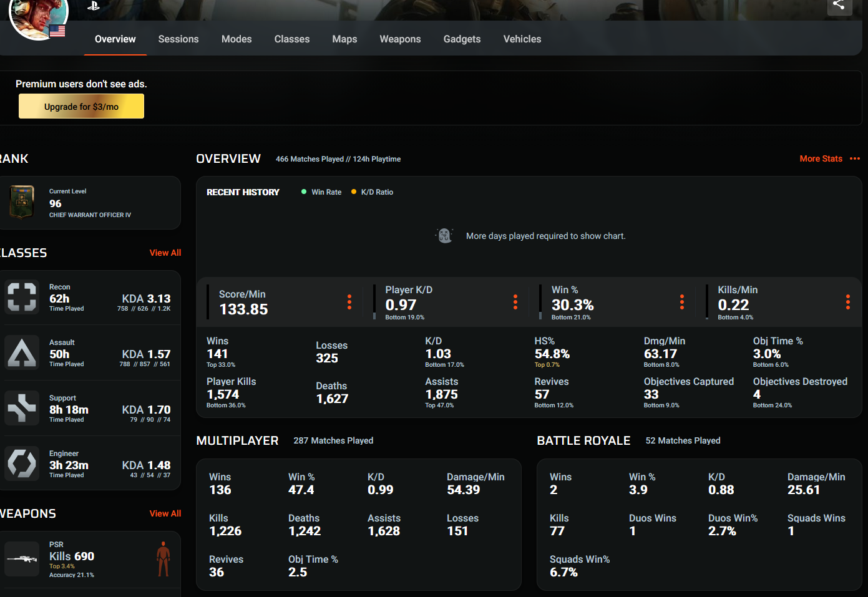Click the PSR Kills 690 stat

(x=72, y=556)
